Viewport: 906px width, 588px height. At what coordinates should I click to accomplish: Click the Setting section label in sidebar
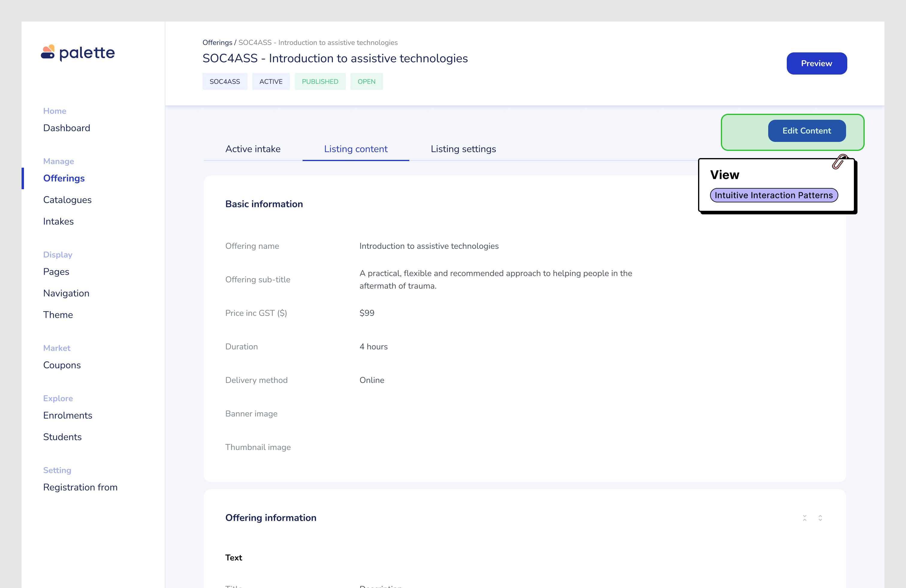[x=57, y=470]
